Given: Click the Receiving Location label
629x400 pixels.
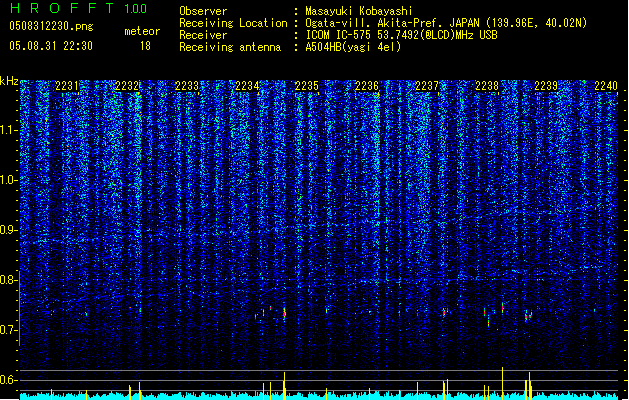Looking at the screenshot, I should 233,23.
